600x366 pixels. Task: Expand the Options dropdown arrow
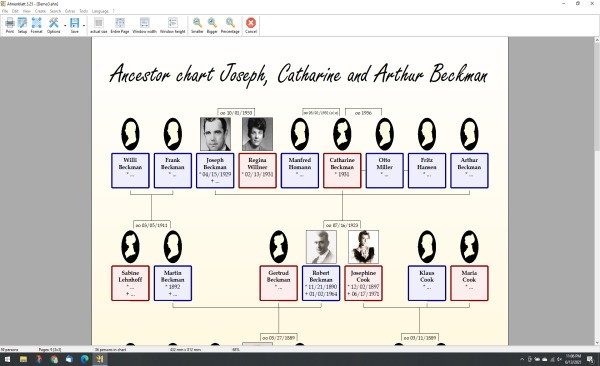point(65,26)
